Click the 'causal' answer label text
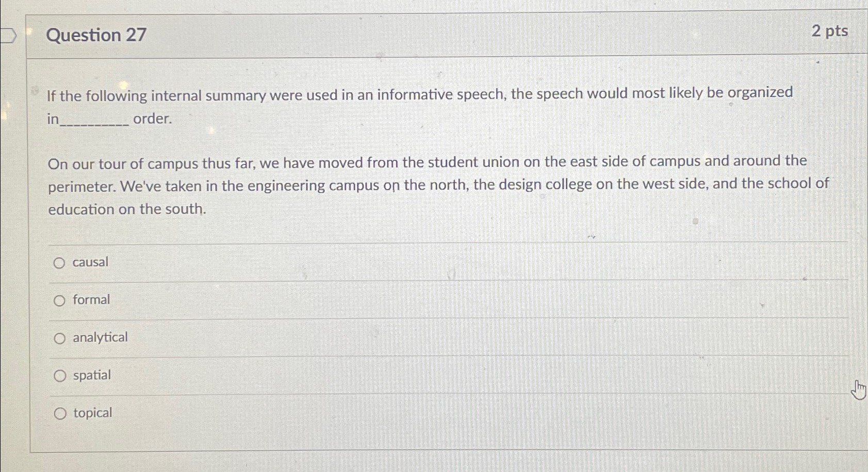The width and height of the screenshot is (868, 472). (90, 262)
